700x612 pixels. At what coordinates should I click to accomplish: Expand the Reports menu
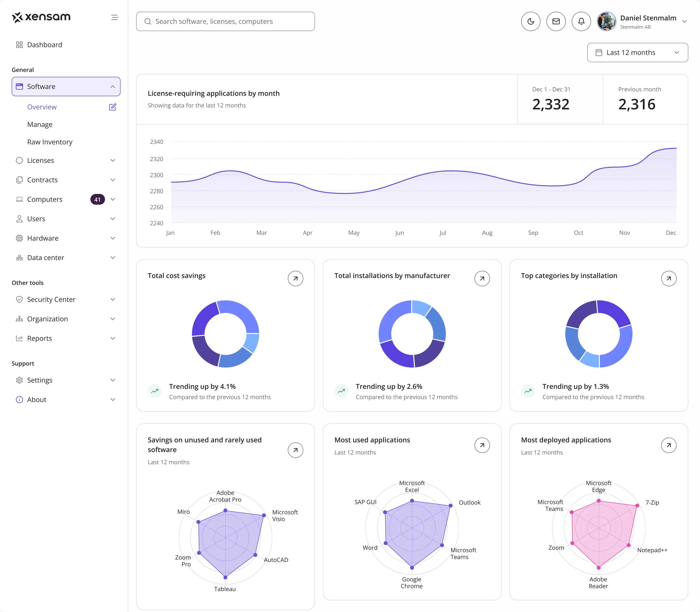pos(66,338)
